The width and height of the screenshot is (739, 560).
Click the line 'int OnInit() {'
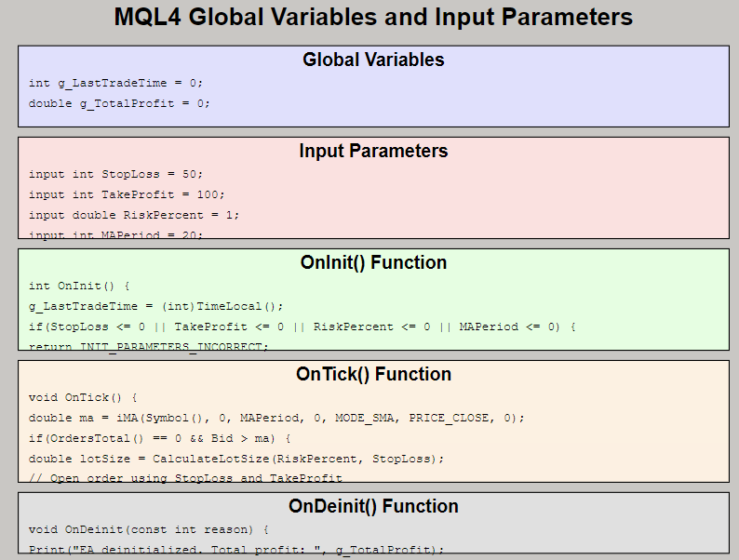click(79, 286)
